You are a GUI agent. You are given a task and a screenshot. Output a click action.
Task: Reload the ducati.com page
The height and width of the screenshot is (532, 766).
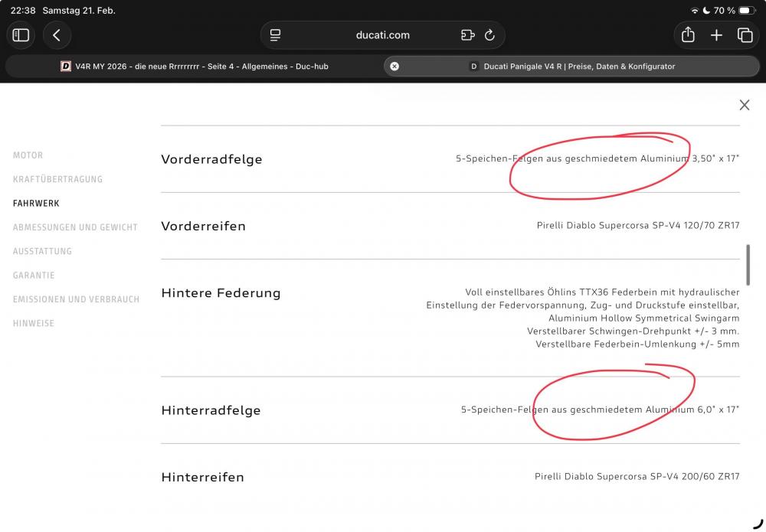[x=490, y=35]
